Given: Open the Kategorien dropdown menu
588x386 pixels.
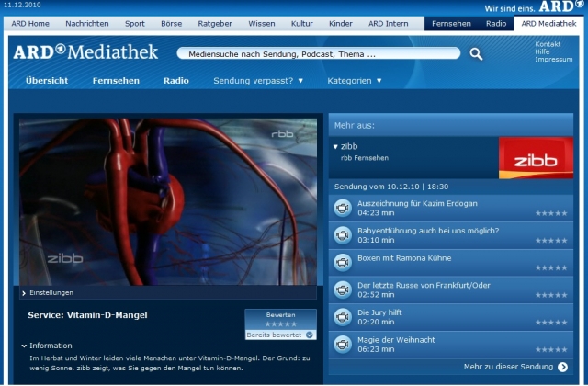Looking at the screenshot, I should (355, 81).
